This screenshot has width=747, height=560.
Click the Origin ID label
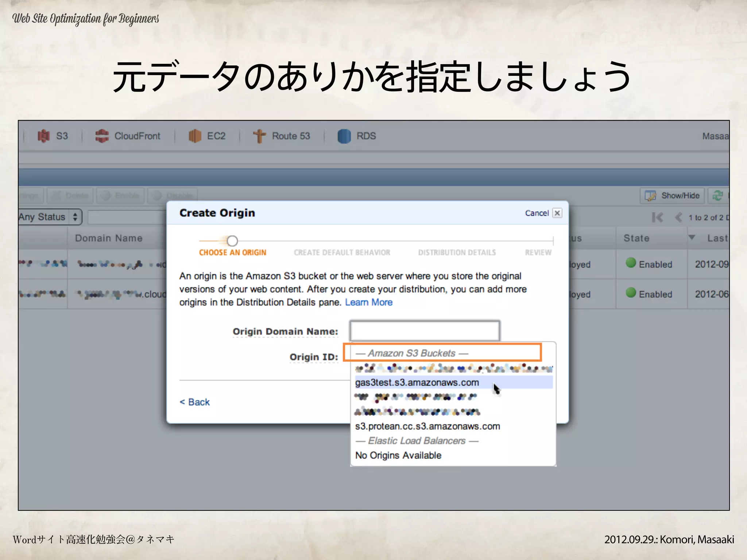coord(314,357)
